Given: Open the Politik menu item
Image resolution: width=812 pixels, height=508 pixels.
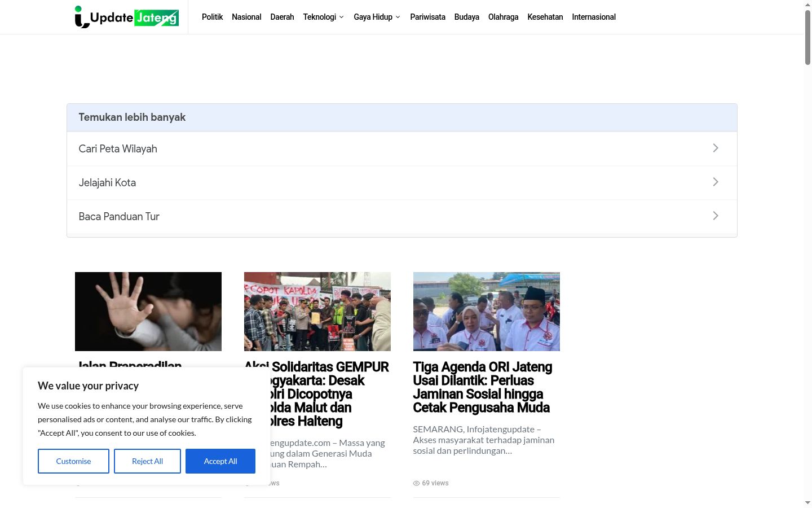Looking at the screenshot, I should (x=213, y=17).
